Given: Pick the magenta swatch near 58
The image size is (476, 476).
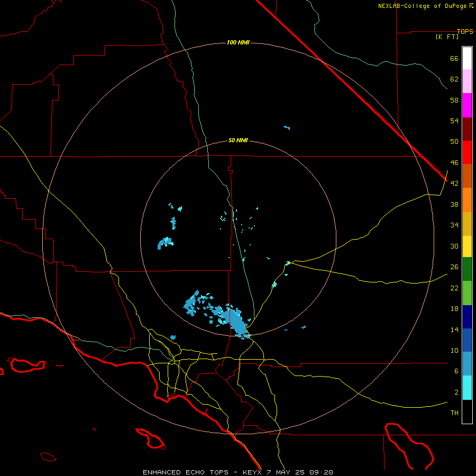Looking at the screenshot, I should pos(467,105).
